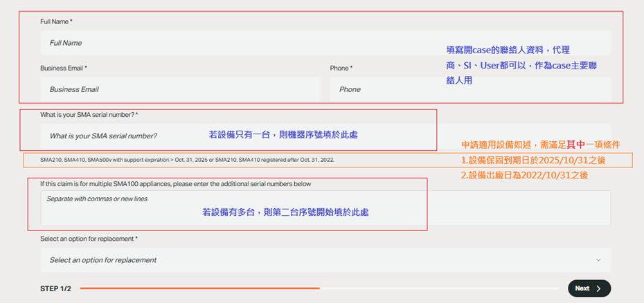Image resolution: width=644 pixels, height=303 pixels.
Task: Click the SMA210, SMA410 eligibility note text
Action: click(187, 160)
